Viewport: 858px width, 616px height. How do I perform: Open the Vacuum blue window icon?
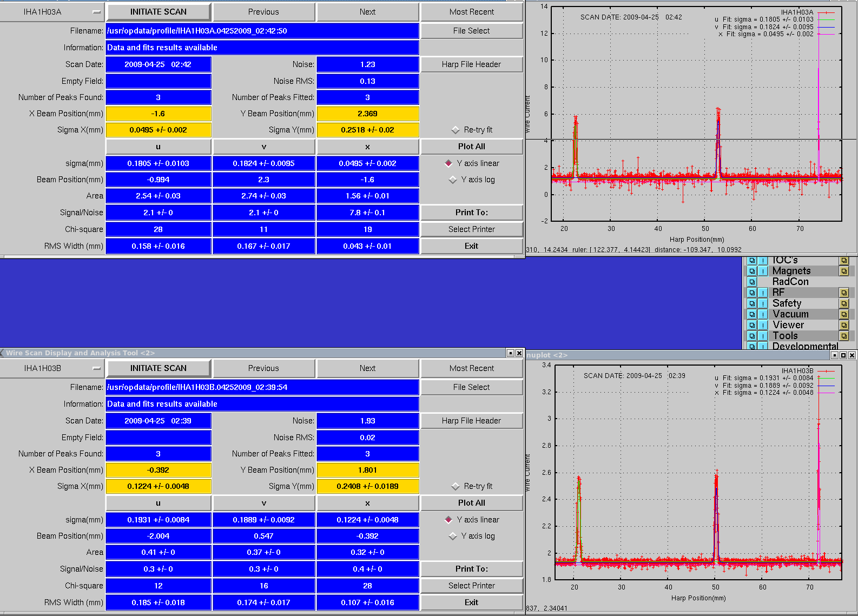(x=752, y=314)
